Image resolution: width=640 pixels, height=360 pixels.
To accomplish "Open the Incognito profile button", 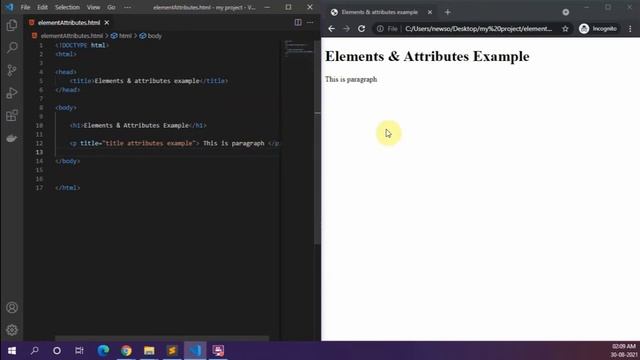I will click(x=598, y=29).
